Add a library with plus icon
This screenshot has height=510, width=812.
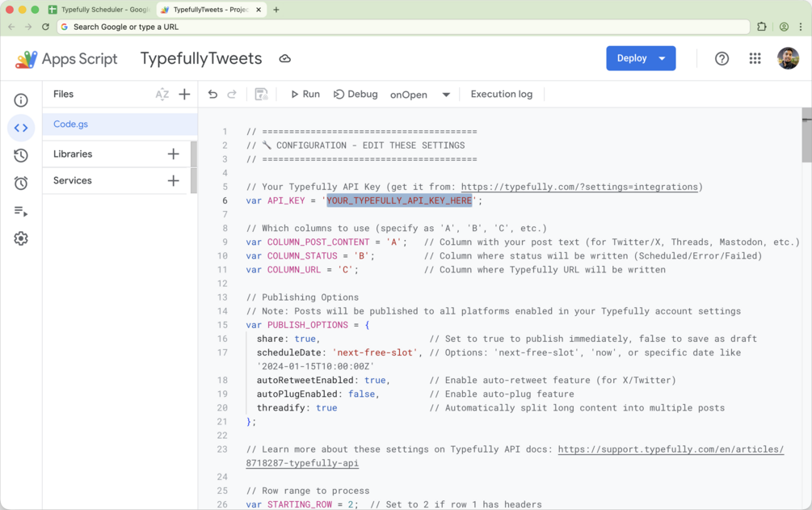(x=174, y=154)
